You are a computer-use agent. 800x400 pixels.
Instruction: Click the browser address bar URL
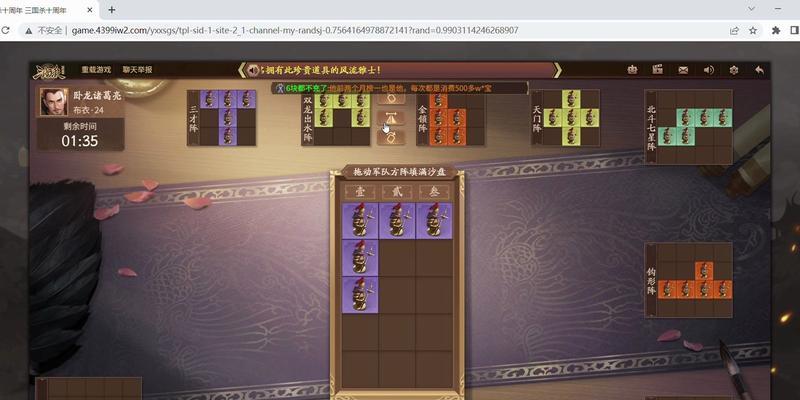pyautogui.click(x=295, y=31)
